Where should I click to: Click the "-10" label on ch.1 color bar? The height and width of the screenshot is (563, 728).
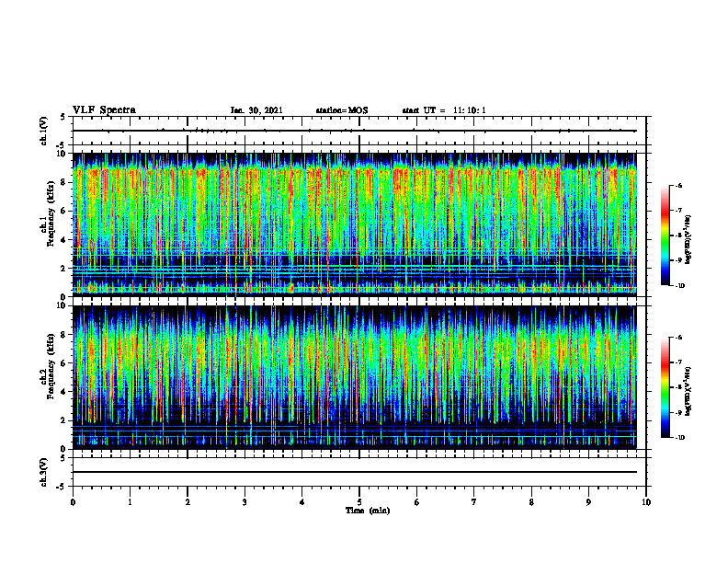pyautogui.click(x=679, y=286)
